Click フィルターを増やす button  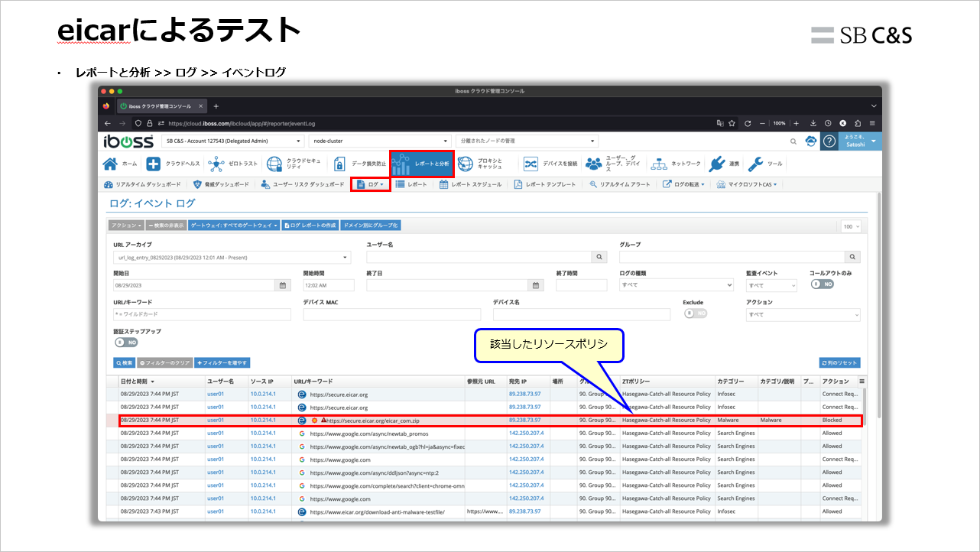pos(222,362)
